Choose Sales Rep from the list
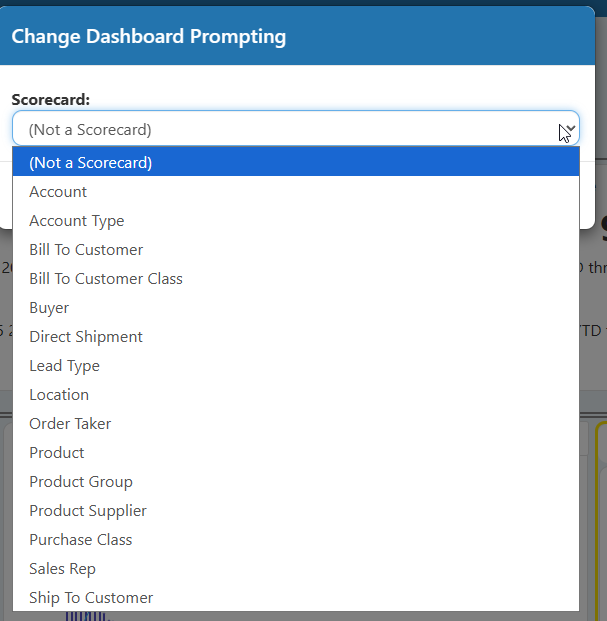The image size is (607, 621). tap(296, 568)
